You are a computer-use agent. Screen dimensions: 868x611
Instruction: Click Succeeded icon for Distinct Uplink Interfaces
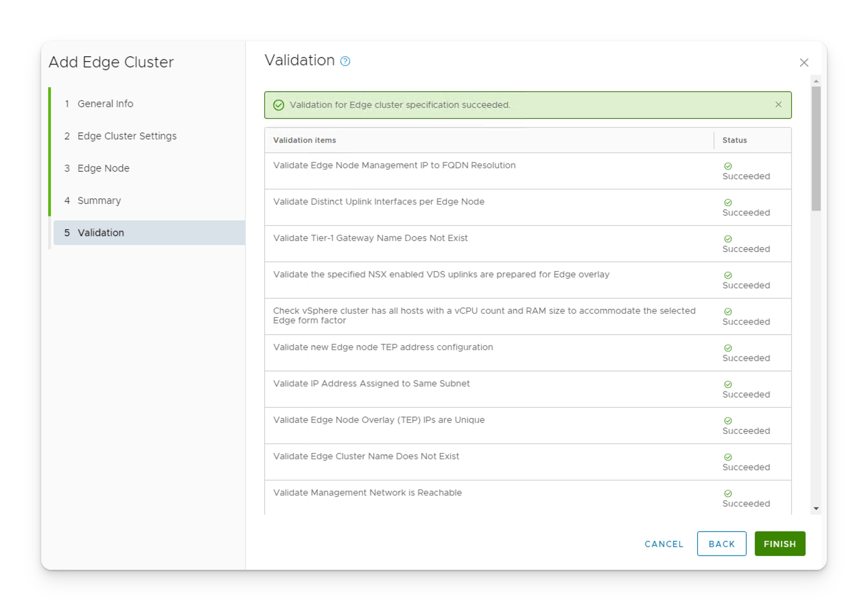pos(727,201)
